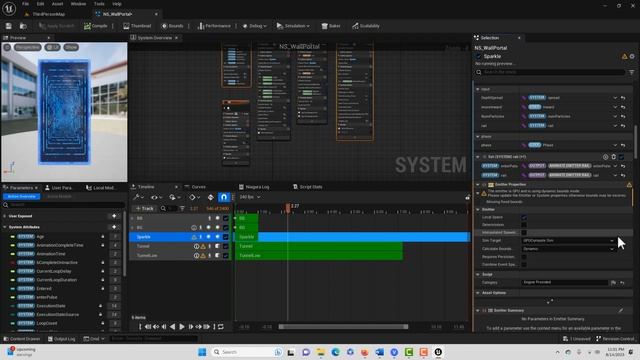
Task: Toggle Bounds display in toolbar
Action: 172,26
